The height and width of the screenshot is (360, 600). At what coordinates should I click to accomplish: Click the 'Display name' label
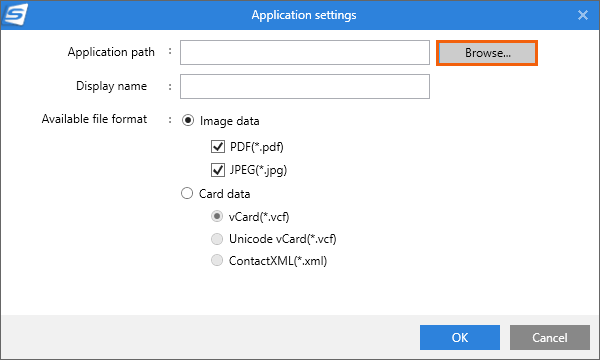click(x=111, y=86)
